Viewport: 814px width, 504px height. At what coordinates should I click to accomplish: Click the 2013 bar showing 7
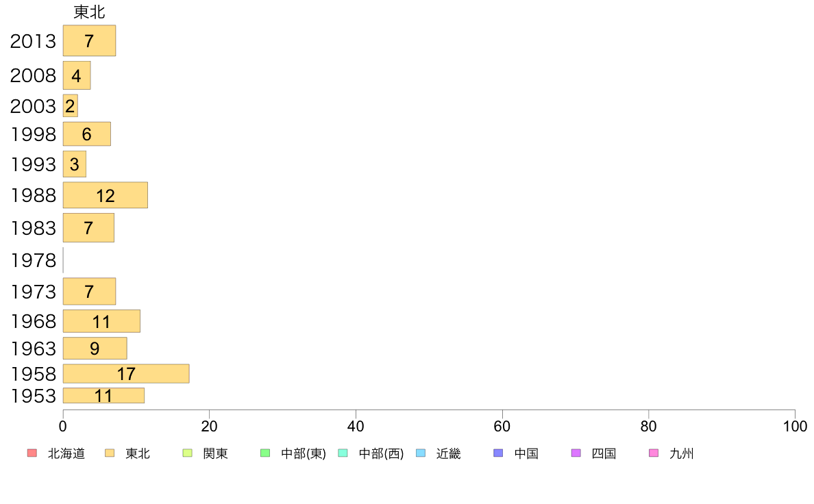click(x=89, y=40)
